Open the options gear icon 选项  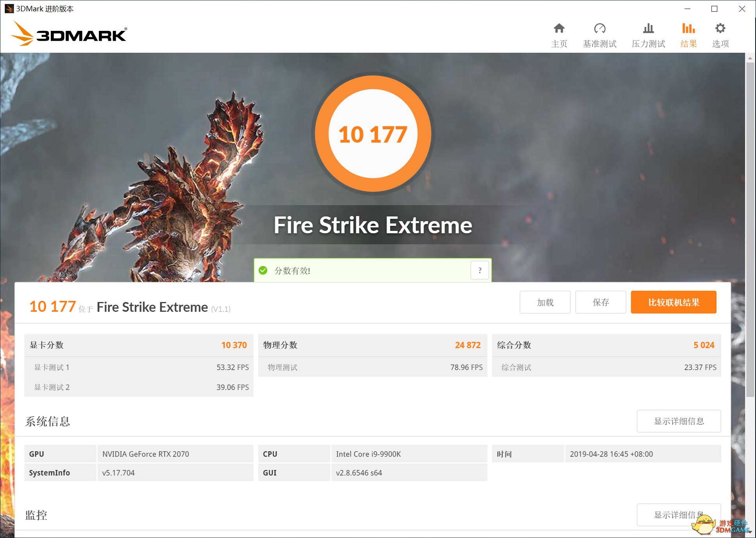pyautogui.click(x=720, y=35)
